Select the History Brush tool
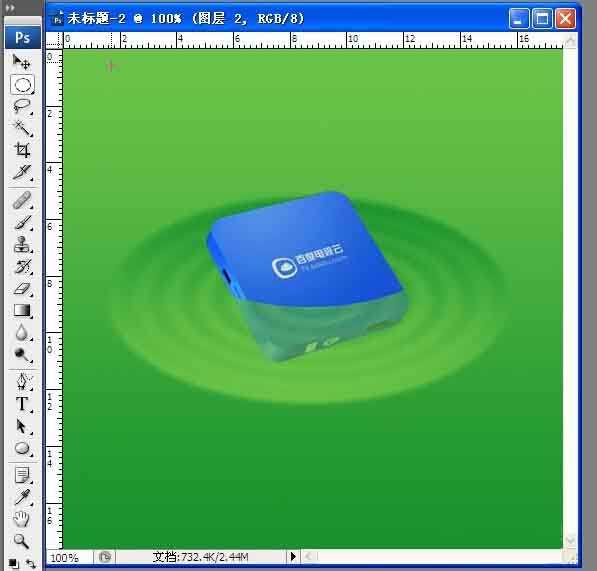The height and width of the screenshot is (571, 597). (x=22, y=266)
